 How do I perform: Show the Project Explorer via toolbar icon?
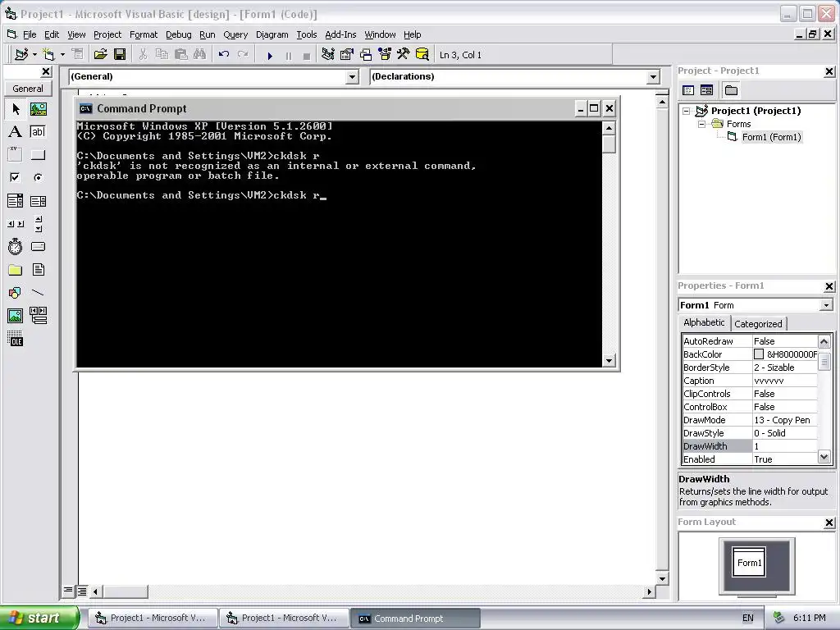click(x=328, y=55)
